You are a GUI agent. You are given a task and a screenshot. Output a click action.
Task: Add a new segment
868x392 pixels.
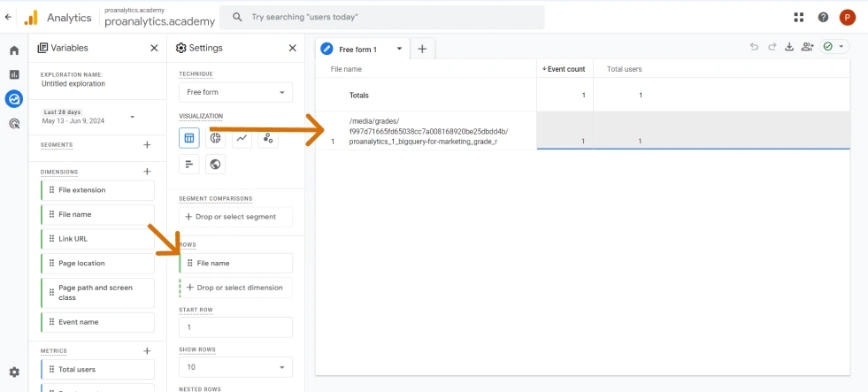[x=147, y=145]
